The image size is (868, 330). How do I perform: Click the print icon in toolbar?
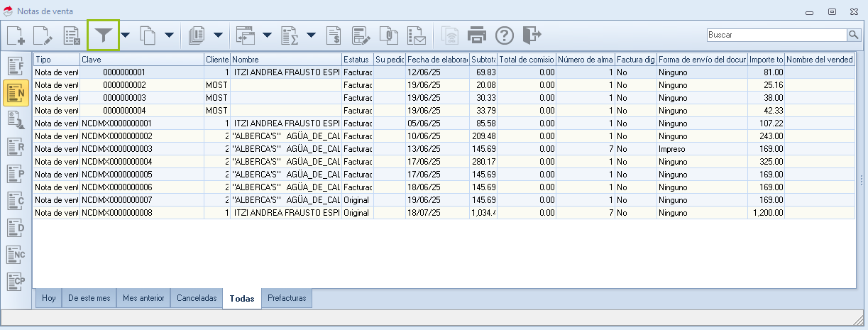(x=476, y=35)
